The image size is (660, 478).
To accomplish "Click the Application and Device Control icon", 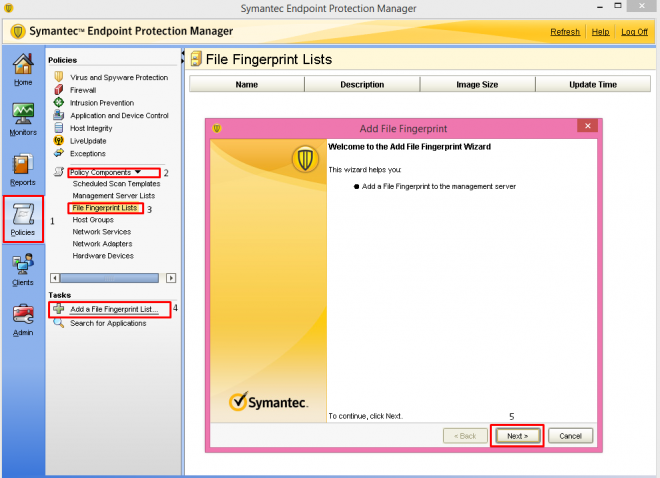I will [x=59, y=115].
